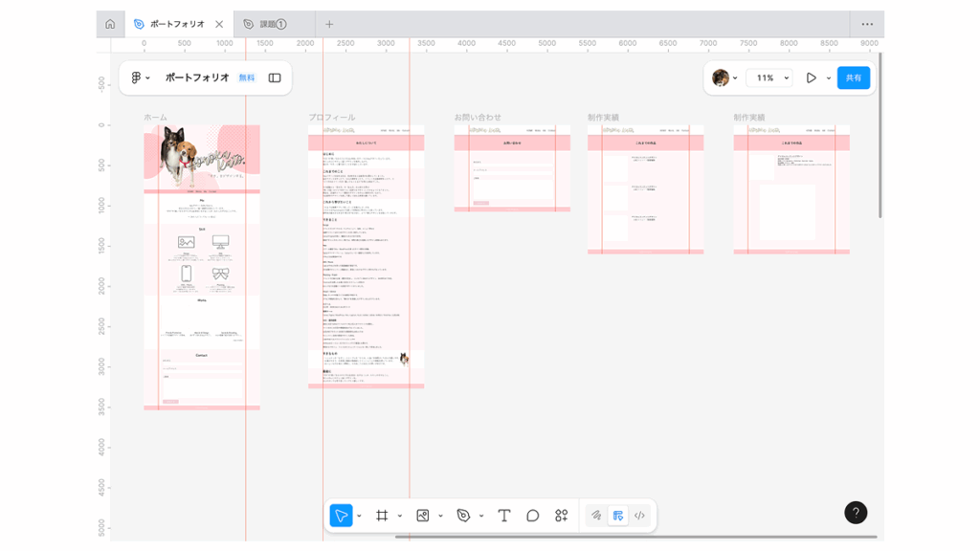Click the 無料 plan badge
The image size is (980, 551).
(x=247, y=78)
